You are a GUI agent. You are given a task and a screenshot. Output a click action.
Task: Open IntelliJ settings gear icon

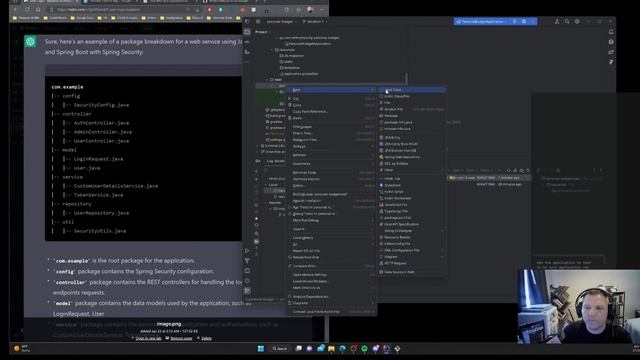pyautogui.click(x=577, y=21)
